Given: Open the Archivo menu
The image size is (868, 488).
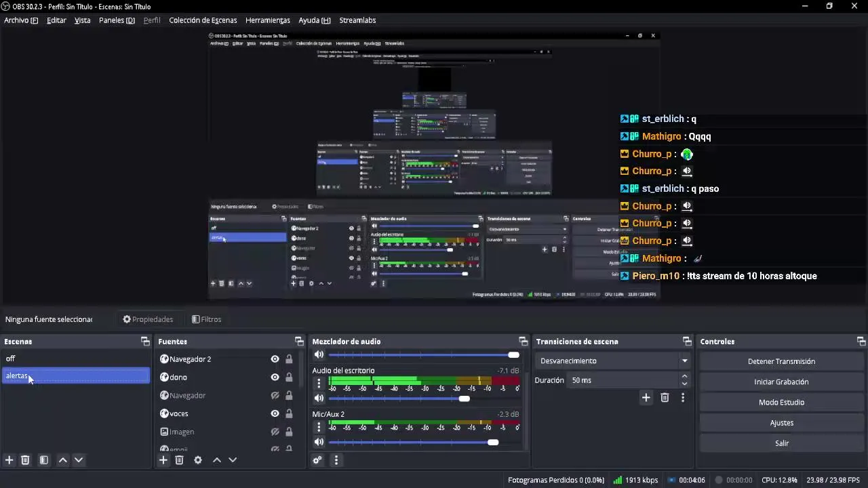Looking at the screenshot, I should pyautogui.click(x=21, y=20).
